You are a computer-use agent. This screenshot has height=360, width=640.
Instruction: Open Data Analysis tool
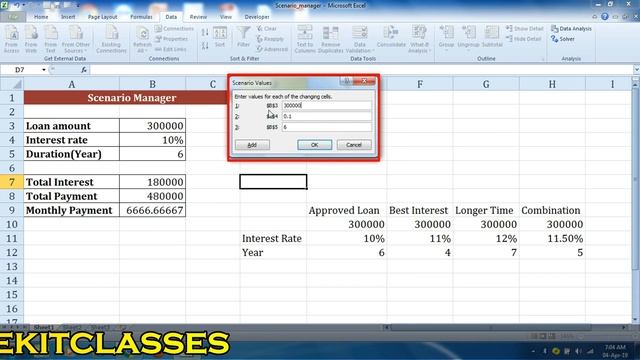(x=571, y=29)
